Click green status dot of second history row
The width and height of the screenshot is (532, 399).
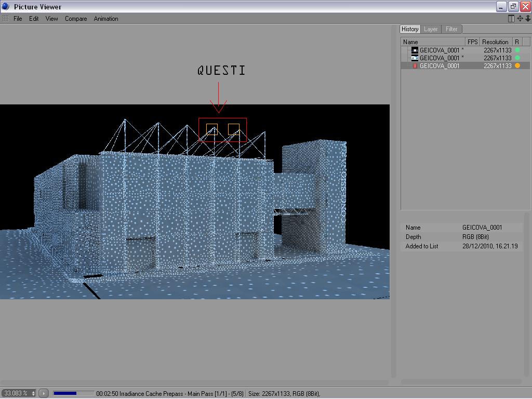(x=517, y=58)
